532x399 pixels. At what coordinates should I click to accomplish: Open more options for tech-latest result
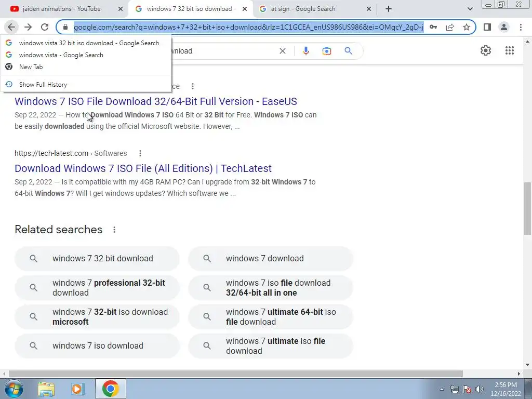[x=140, y=153]
